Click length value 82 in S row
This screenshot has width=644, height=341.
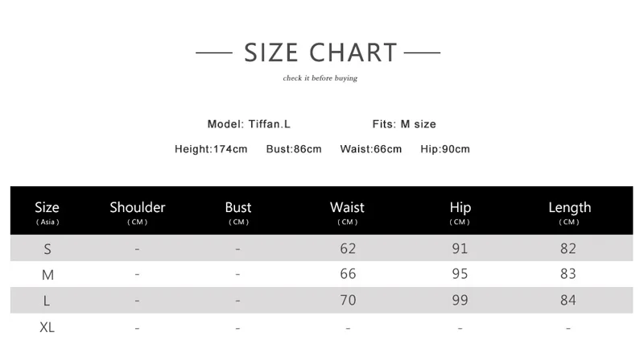tap(568, 249)
